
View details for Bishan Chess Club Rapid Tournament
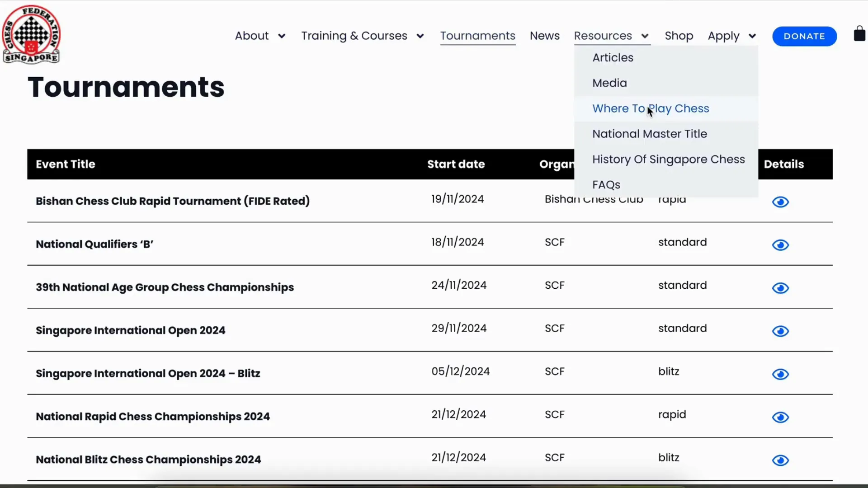(780, 202)
